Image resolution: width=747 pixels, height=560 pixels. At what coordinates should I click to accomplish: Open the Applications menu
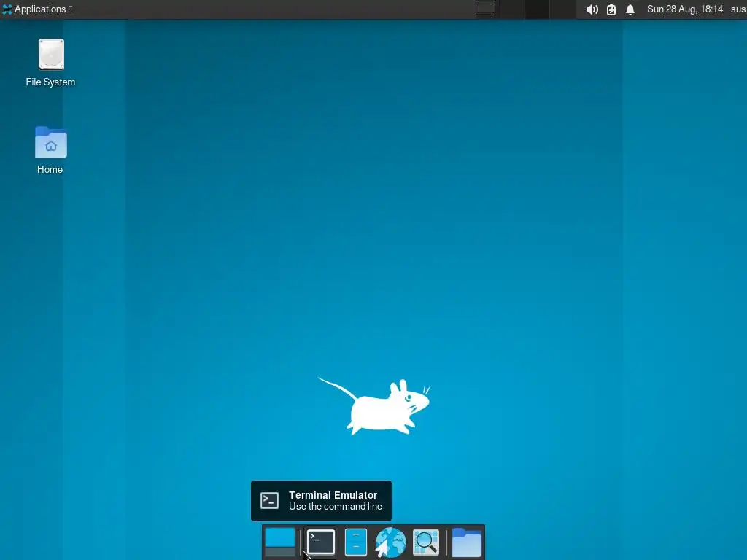(x=37, y=9)
